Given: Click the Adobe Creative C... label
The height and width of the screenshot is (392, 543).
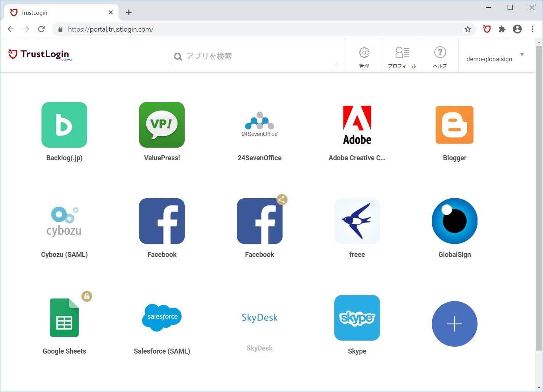Looking at the screenshot, I should point(357,158).
